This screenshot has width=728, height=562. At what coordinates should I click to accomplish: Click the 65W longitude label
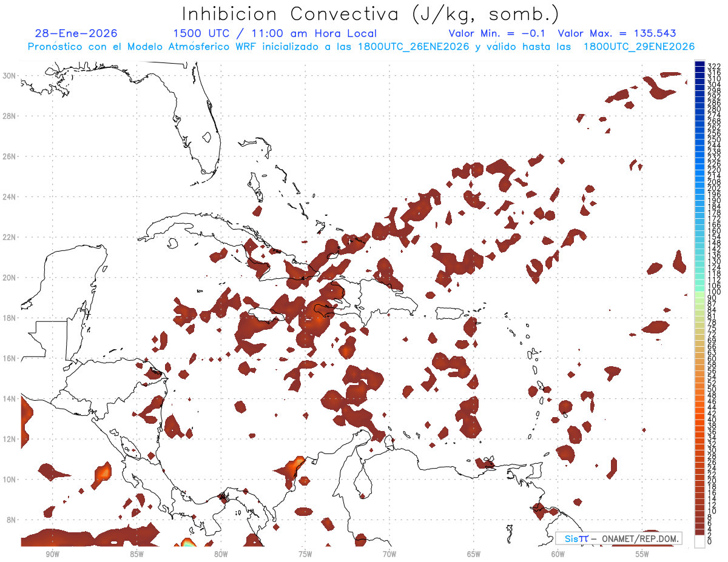pos(474,554)
